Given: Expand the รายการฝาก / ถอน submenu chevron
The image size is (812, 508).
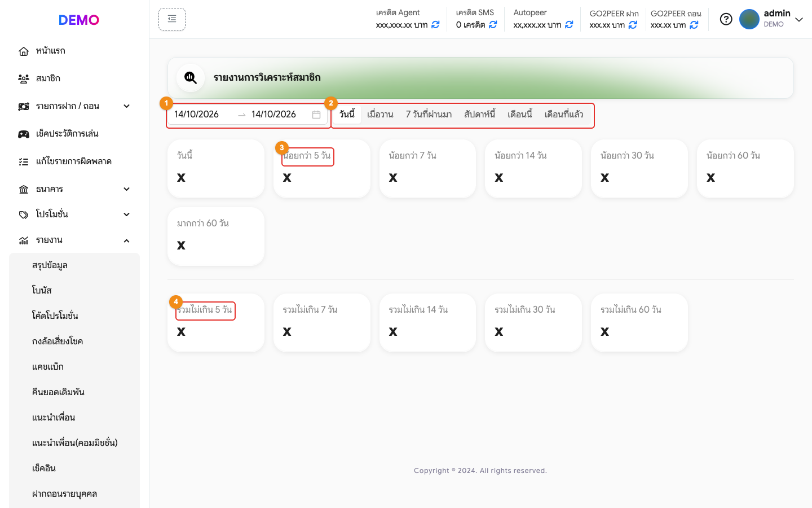Looking at the screenshot, I should (x=127, y=106).
